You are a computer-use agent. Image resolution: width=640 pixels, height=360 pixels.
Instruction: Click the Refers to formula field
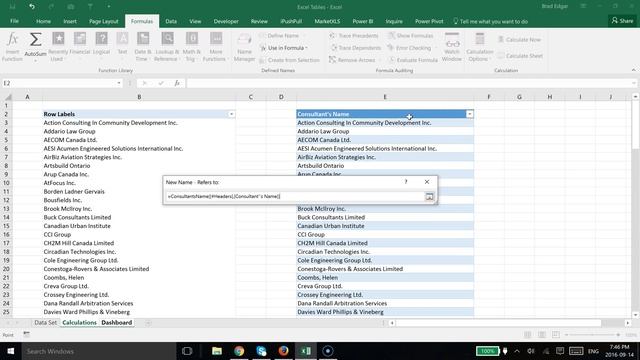coord(295,196)
